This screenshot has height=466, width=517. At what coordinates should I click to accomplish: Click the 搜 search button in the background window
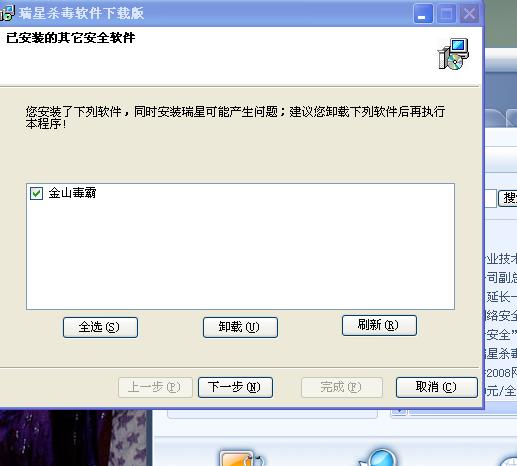(508, 198)
